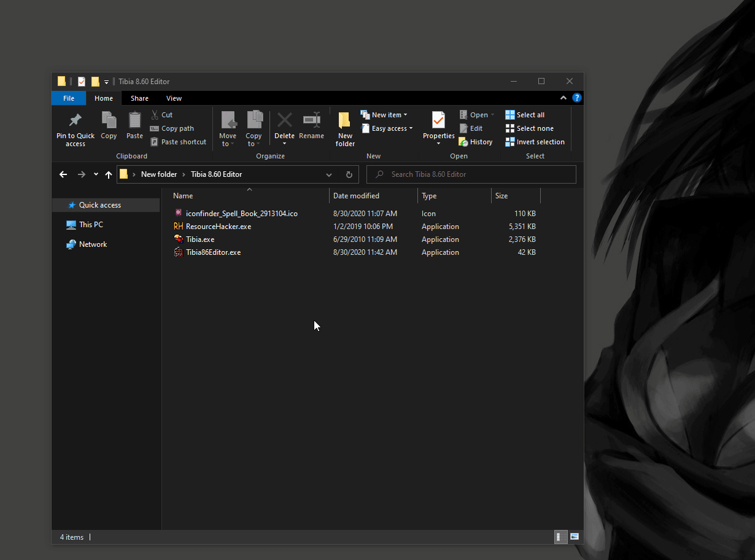This screenshot has height=560, width=755.
Task: Click Tibia 8.60 Editor breadcrumb segment
Action: pyautogui.click(x=216, y=174)
